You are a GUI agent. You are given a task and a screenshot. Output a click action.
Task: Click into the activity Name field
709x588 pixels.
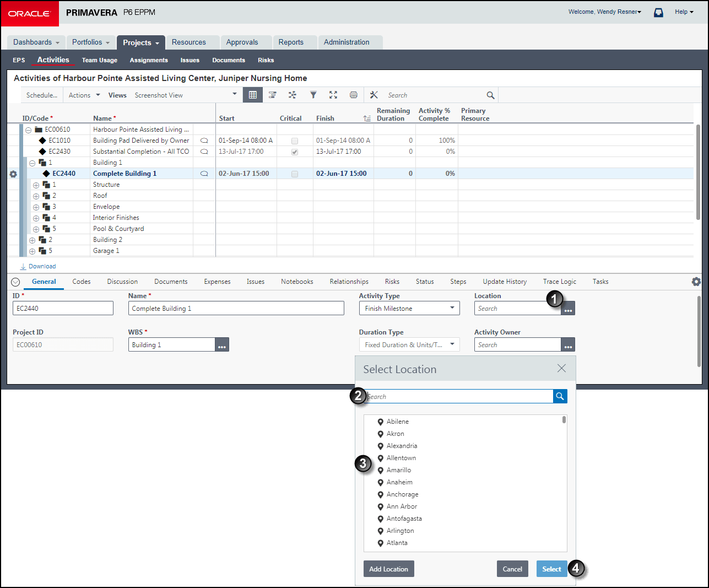click(236, 309)
